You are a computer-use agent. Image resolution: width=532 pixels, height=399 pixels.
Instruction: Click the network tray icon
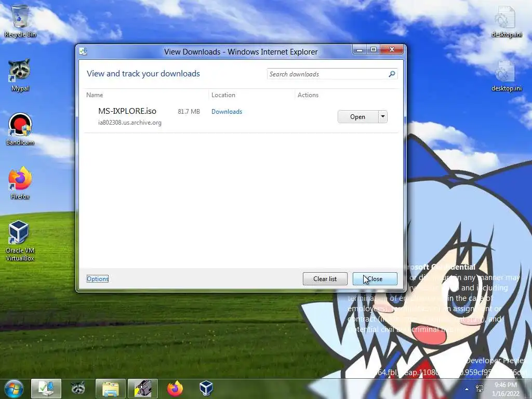coord(480,389)
